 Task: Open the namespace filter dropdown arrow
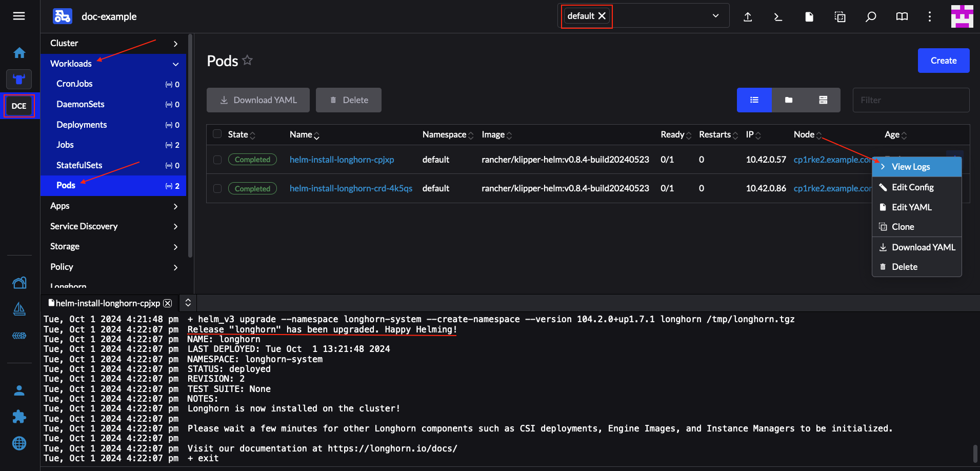(715, 16)
